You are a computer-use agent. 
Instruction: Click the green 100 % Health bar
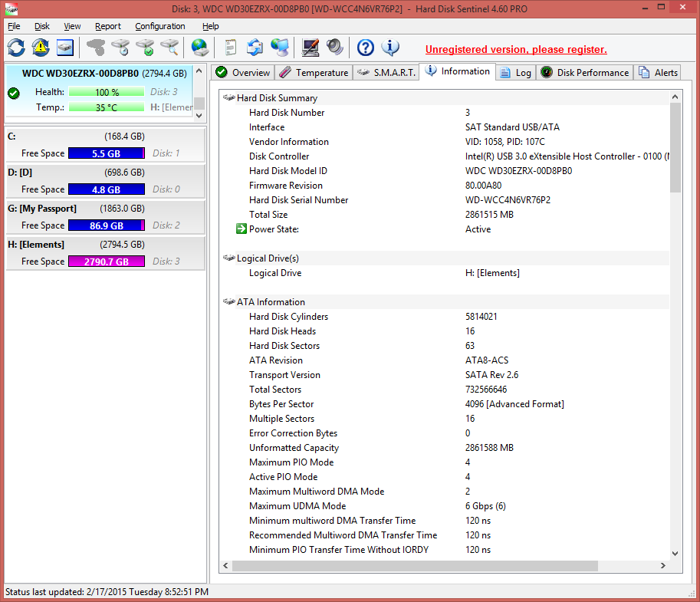point(107,92)
